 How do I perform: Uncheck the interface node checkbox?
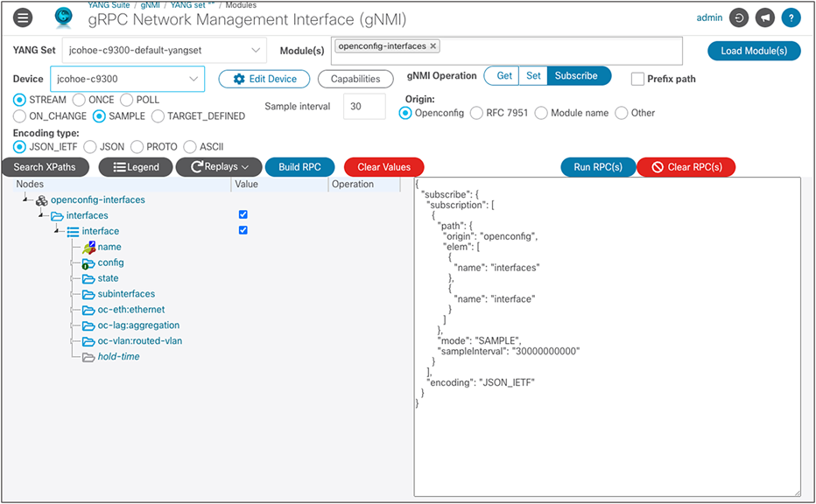pyautogui.click(x=243, y=230)
